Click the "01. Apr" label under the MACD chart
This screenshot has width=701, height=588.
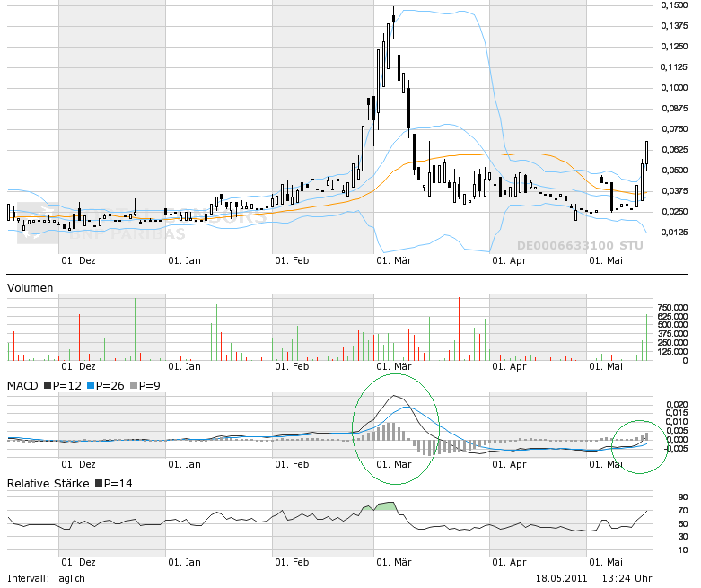tap(509, 465)
